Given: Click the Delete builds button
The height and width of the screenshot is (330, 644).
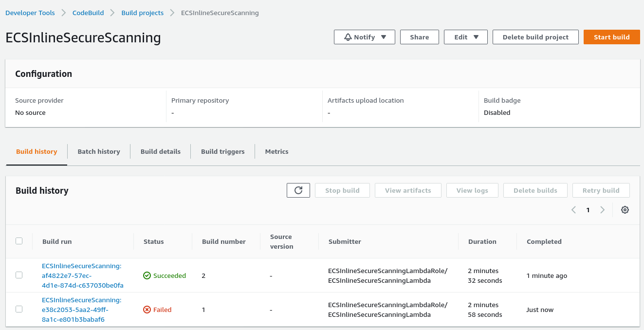Looking at the screenshot, I should (535, 190).
